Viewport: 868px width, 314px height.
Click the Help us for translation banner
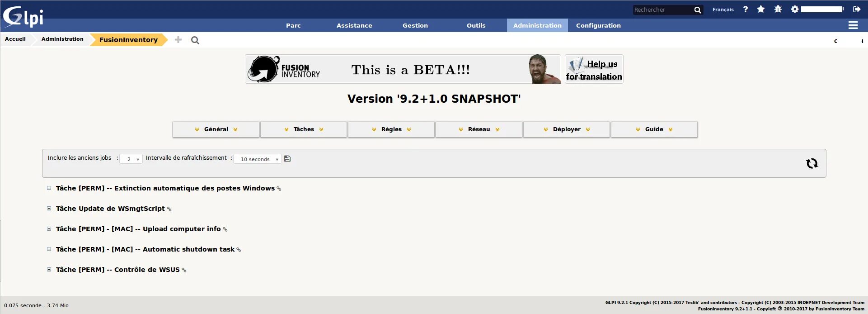pos(594,69)
